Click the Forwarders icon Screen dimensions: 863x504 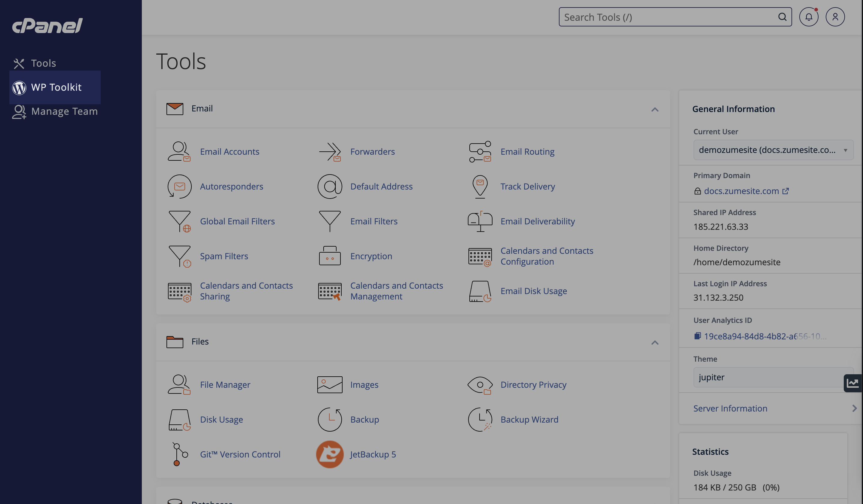329,152
